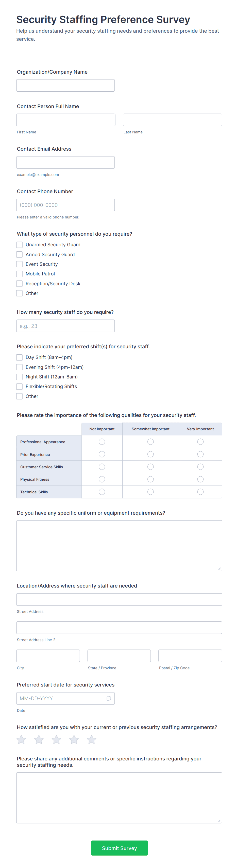Give five-star satisfaction rating
This screenshot has height=868, width=236.
[x=92, y=740]
